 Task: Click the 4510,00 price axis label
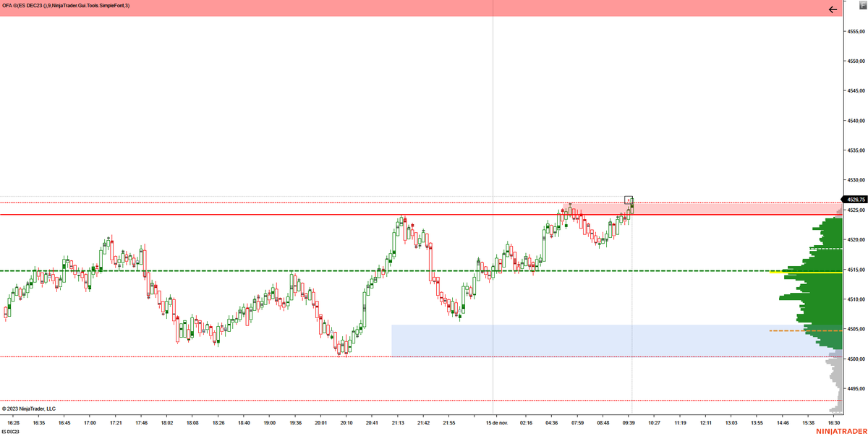(855, 299)
